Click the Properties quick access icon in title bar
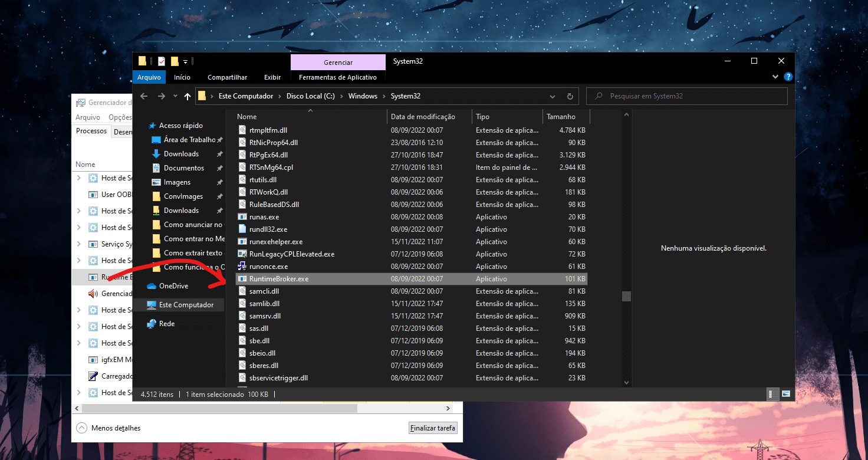 (161, 61)
